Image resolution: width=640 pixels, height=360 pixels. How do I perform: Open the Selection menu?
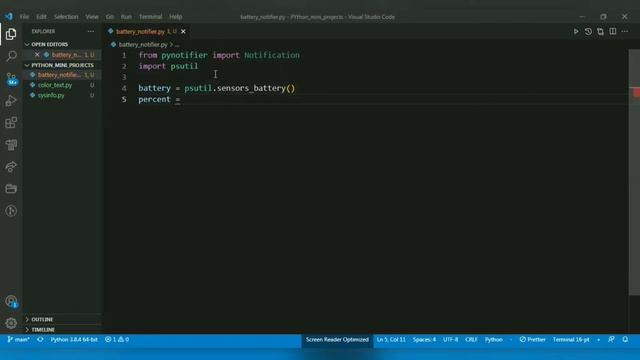coord(66,17)
